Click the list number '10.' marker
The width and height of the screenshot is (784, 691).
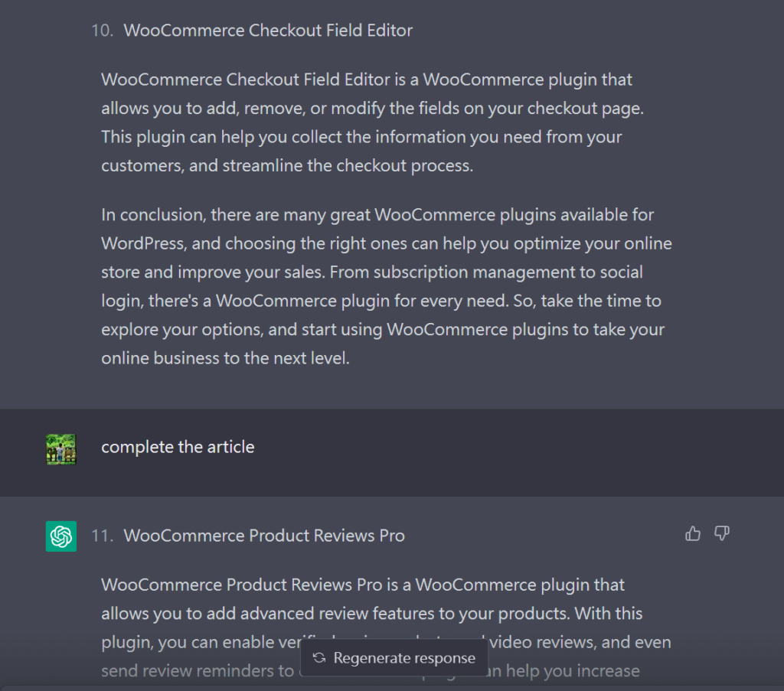[x=102, y=31]
